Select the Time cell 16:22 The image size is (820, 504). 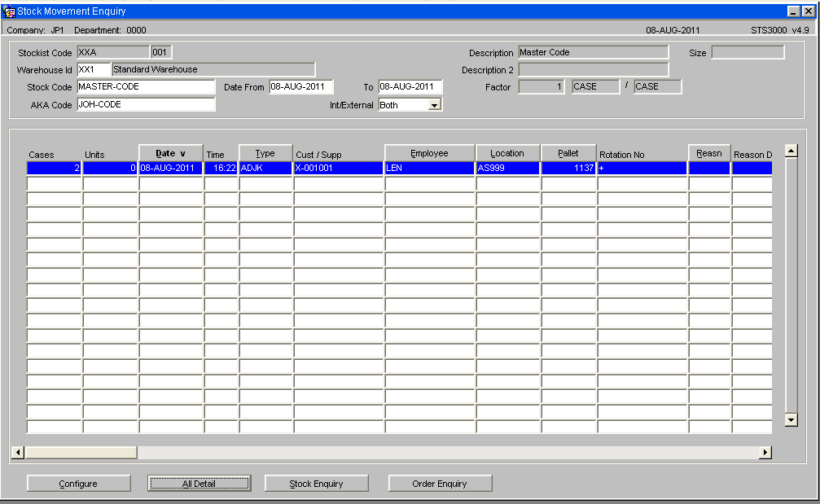pyautogui.click(x=221, y=168)
